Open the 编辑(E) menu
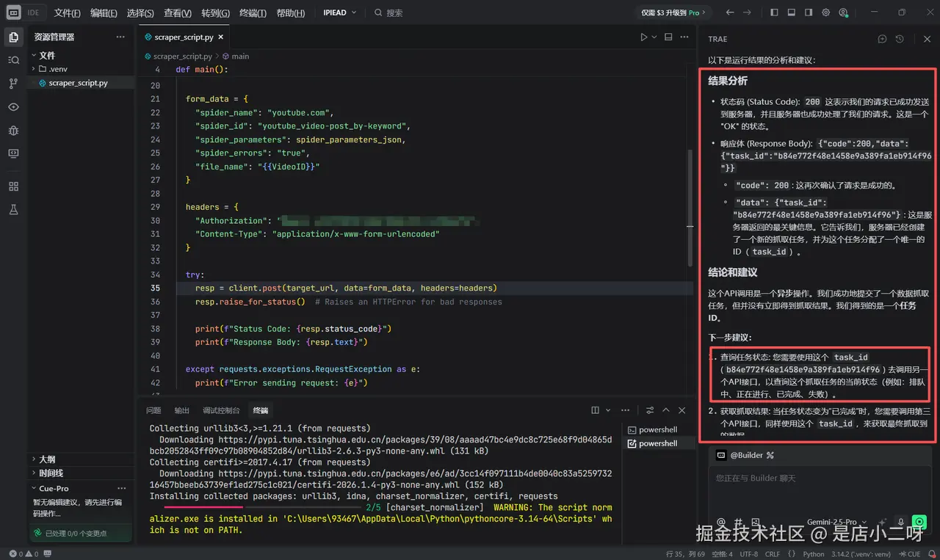The image size is (940, 560). [x=104, y=12]
